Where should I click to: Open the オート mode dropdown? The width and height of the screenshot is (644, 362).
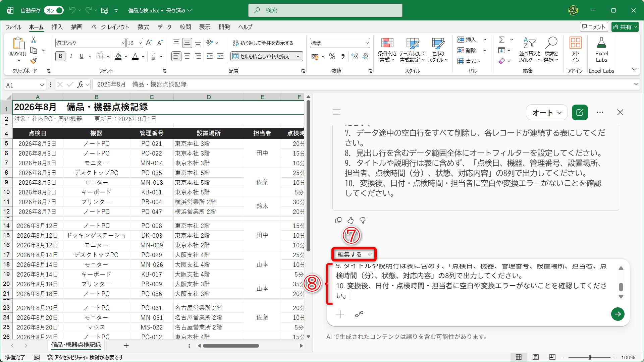[547, 113]
